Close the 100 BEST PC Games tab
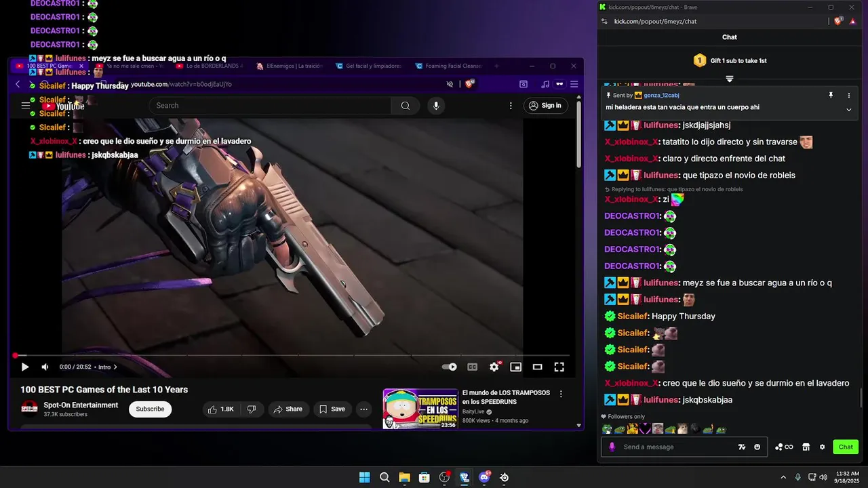The image size is (868, 488). [x=81, y=66]
